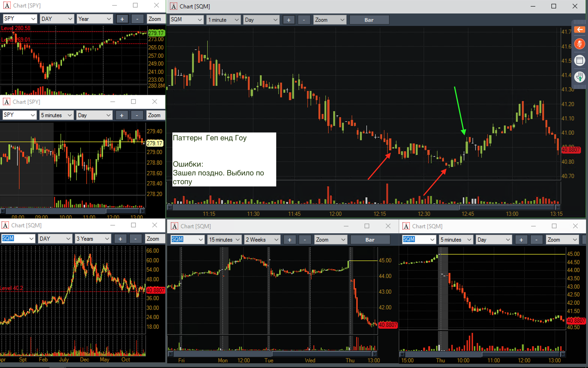
Task: Click the plus button in the SQM 1 minute chart
Action: tap(289, 20)
